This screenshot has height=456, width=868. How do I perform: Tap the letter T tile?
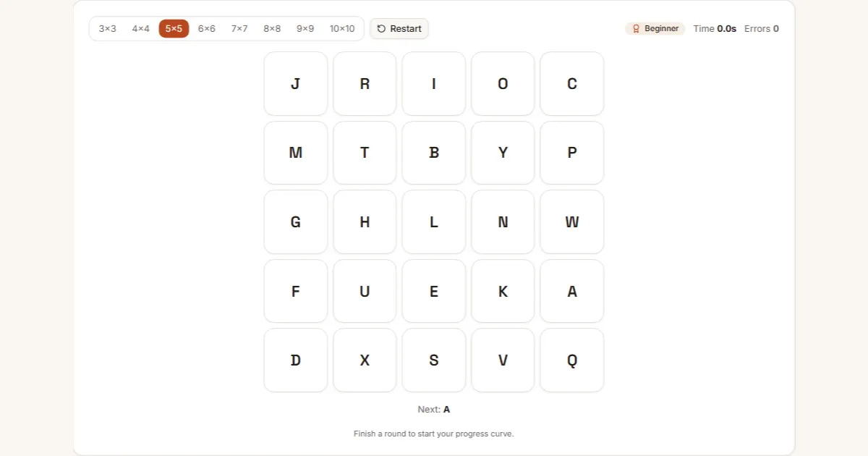pos(365,153)
